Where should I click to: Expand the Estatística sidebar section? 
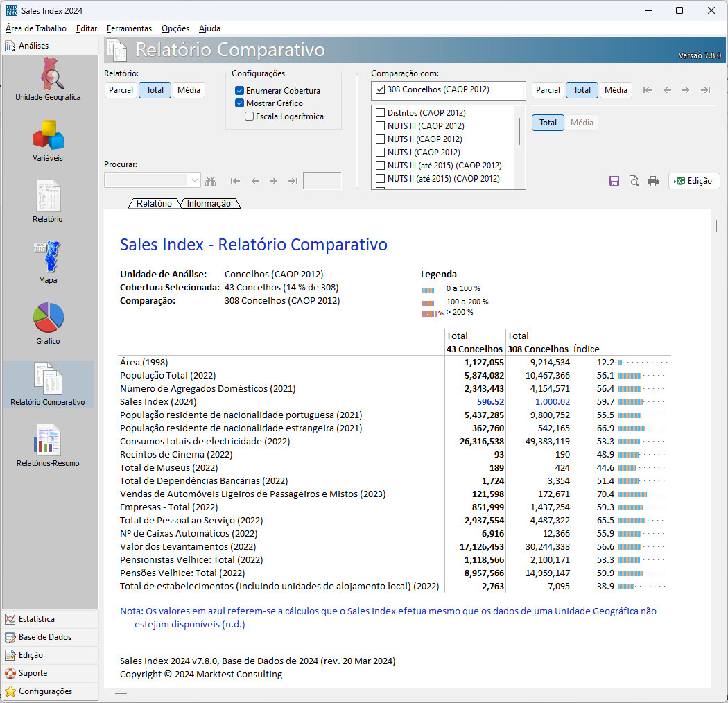click(36, 619)
